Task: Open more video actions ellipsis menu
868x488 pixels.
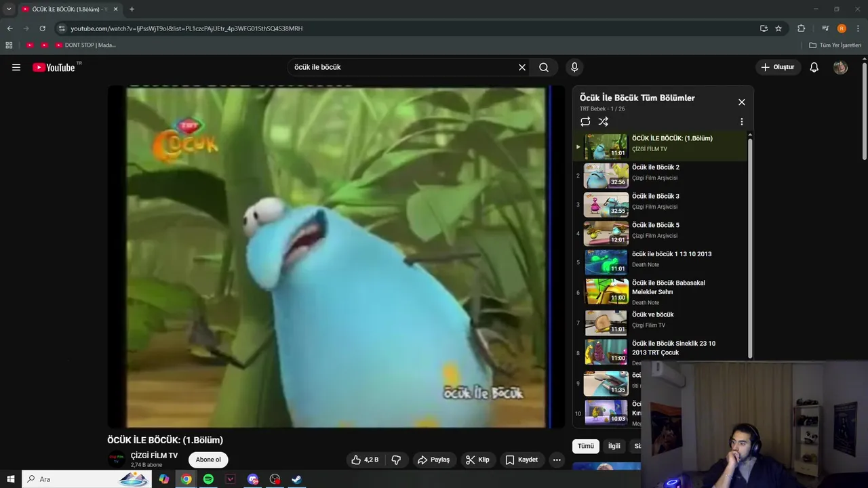Action: pyautogui.click(x=557, y=460)
